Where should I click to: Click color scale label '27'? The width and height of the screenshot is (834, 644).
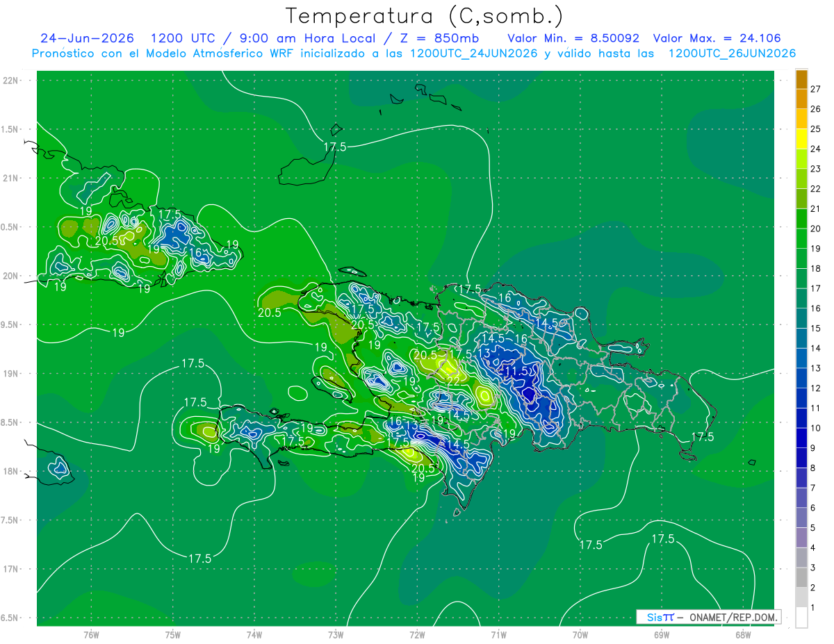815,89
